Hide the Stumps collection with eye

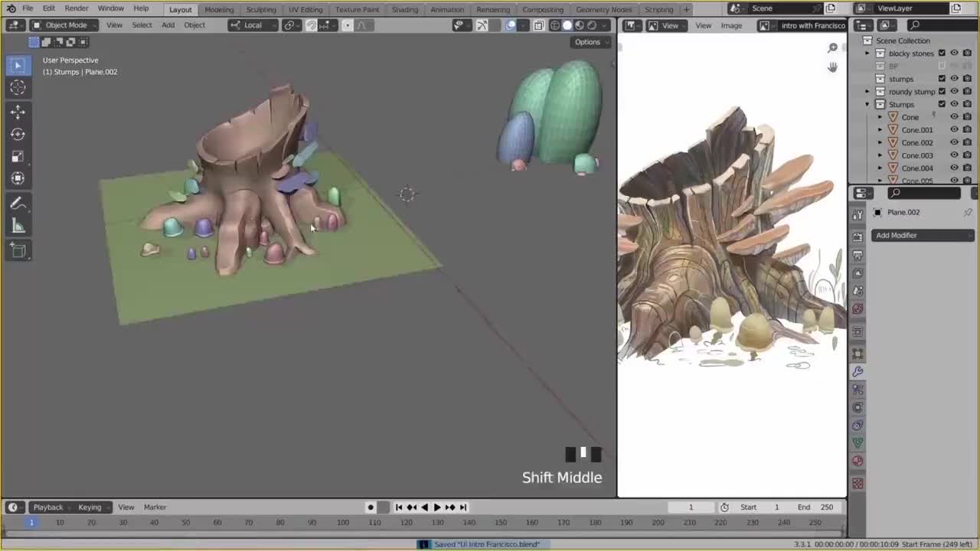click(x=955, y=104)
